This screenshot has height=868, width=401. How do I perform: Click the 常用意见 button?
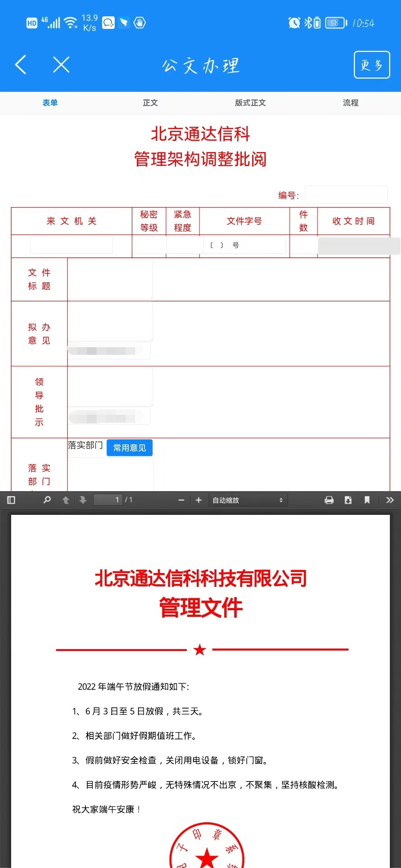(130, 448)
